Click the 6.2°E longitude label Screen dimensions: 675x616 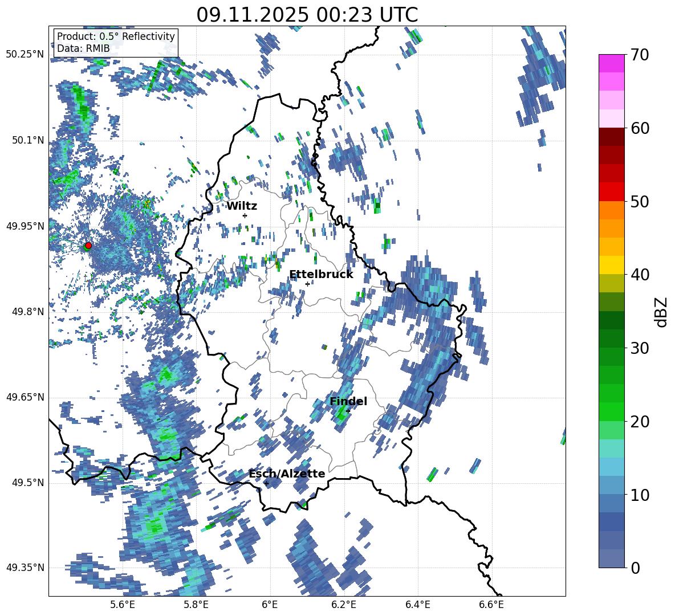coord(344,605)
